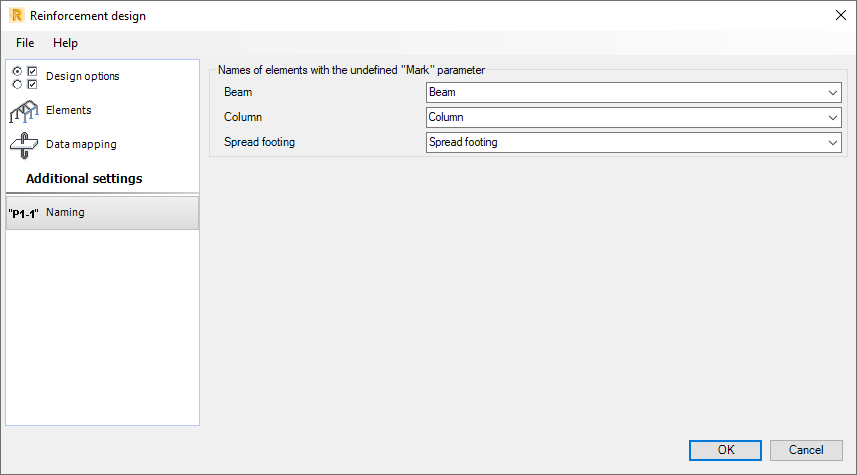Image resolution: width=857 pixels, height=475 pixels.
Task: Expand the Spread footing dropdown arrow
Action: click(833, 143)
